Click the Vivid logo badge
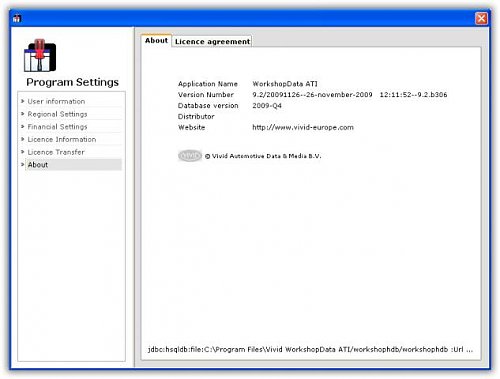This screenshot has height=379, width=500. tap(190, 156)
